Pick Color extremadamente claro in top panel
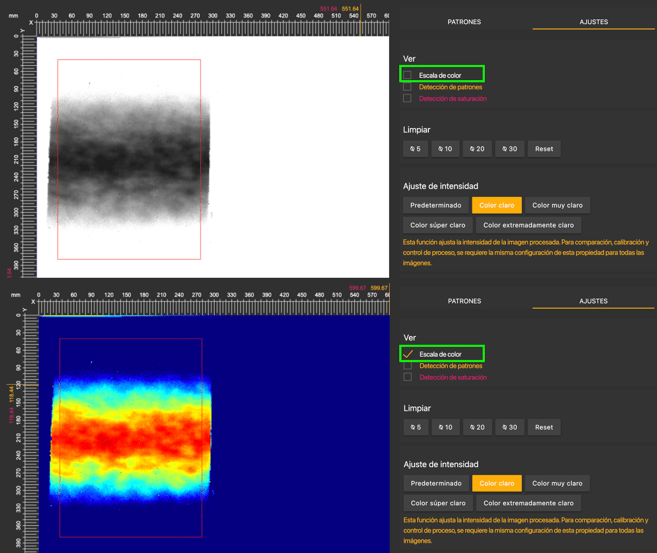The image size is (657, 553). click(528, 225)
